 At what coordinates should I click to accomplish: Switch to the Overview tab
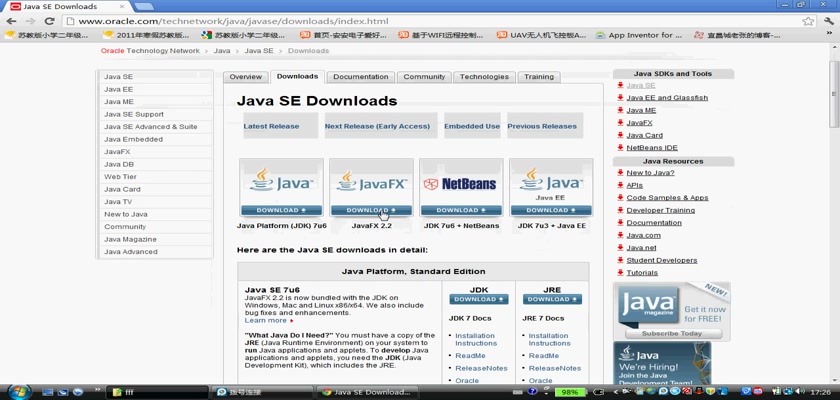pos(246,77)
